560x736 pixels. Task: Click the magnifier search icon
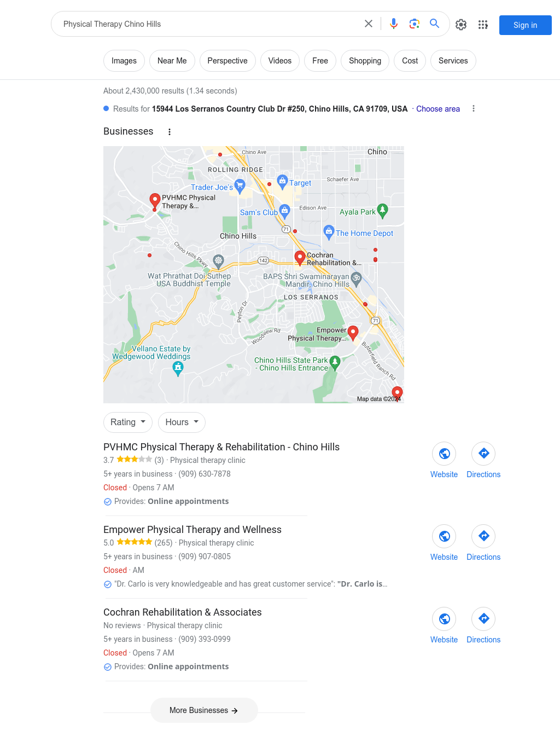pos(435,24)
